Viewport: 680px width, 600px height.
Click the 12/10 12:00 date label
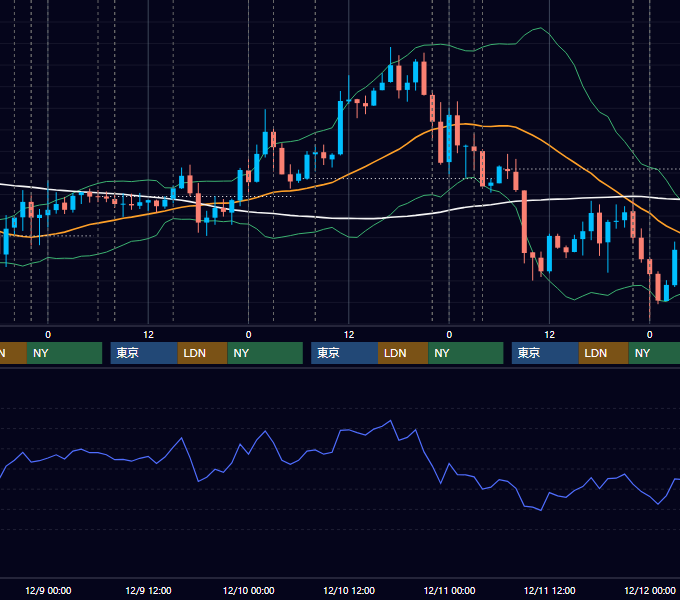pos(349,590)
